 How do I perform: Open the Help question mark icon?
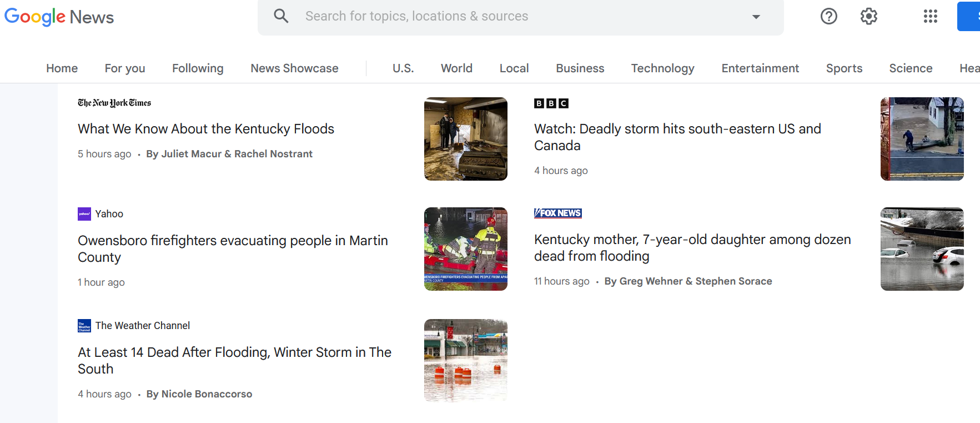(x=829, y=16)
